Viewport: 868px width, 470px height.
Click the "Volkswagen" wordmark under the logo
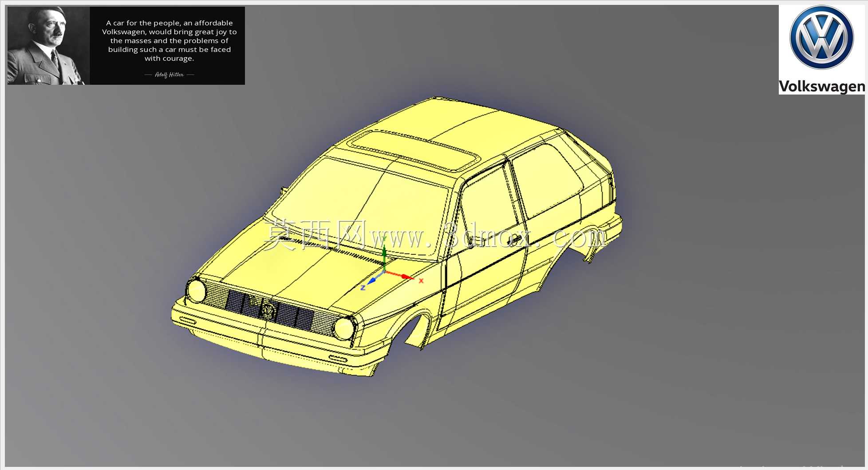pyautogui.click(x=822, y=87)
